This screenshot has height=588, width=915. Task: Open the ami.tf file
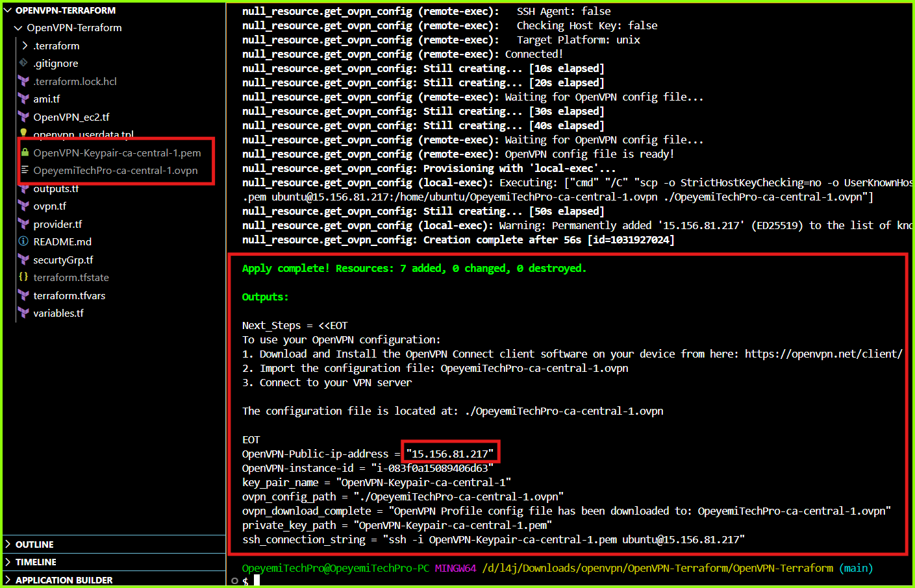(x=47, y=99)
